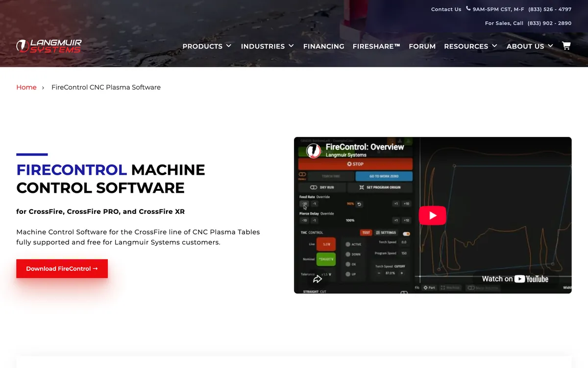Open the shopping cart icon
The image size is (588, 368).
(x=566, y=46)
